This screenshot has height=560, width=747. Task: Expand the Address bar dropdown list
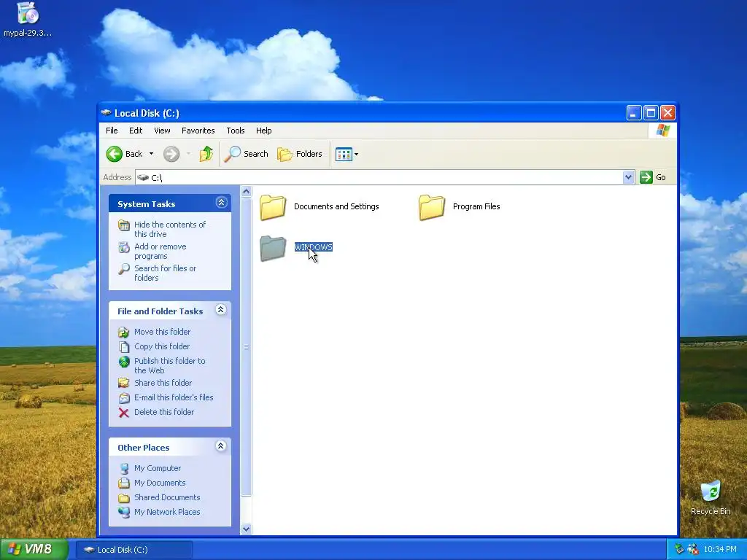pyautogui.click(x=628, y=177)
